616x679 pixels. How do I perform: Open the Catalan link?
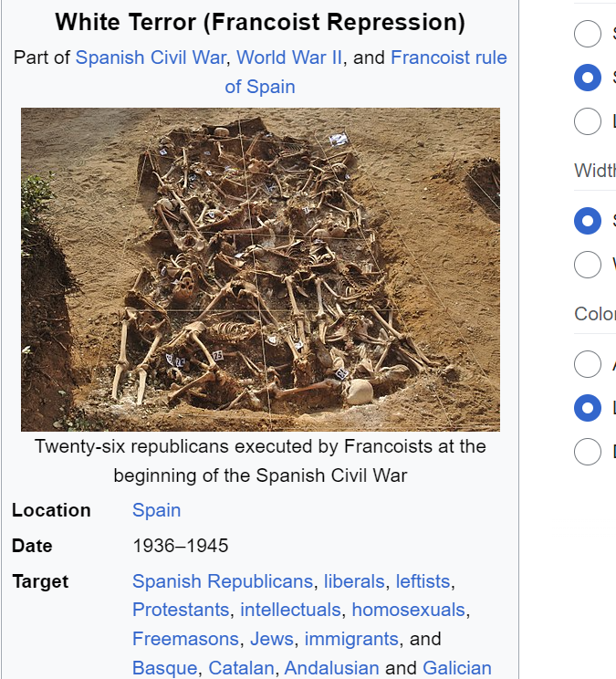click(241, 668)
